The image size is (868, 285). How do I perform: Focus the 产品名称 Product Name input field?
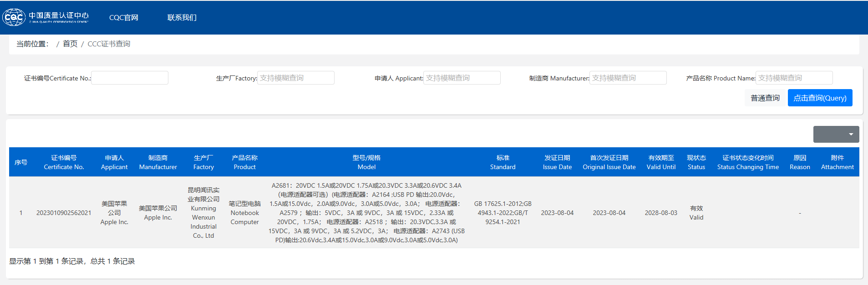coord(794,78)
